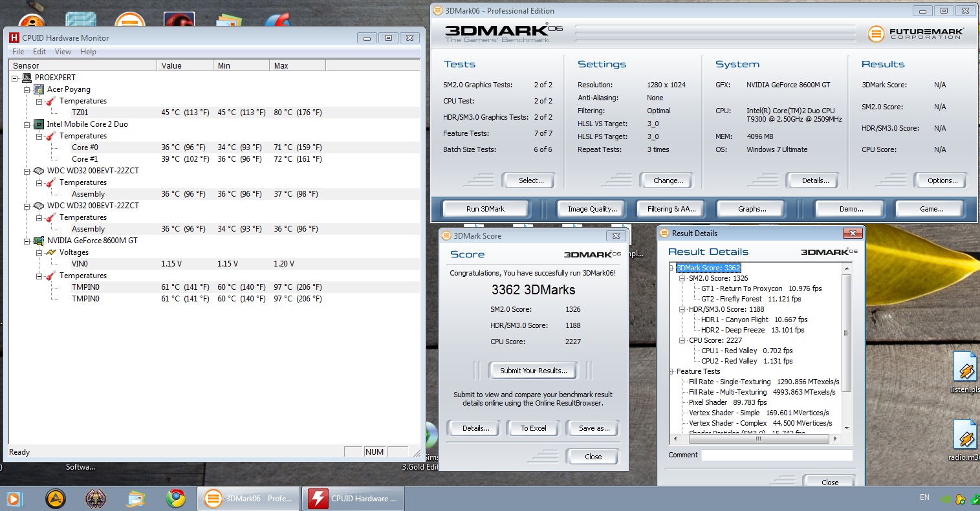Click the Voltages lightning bolt icon
Viewport: 980px width, 511px height.
51,252
